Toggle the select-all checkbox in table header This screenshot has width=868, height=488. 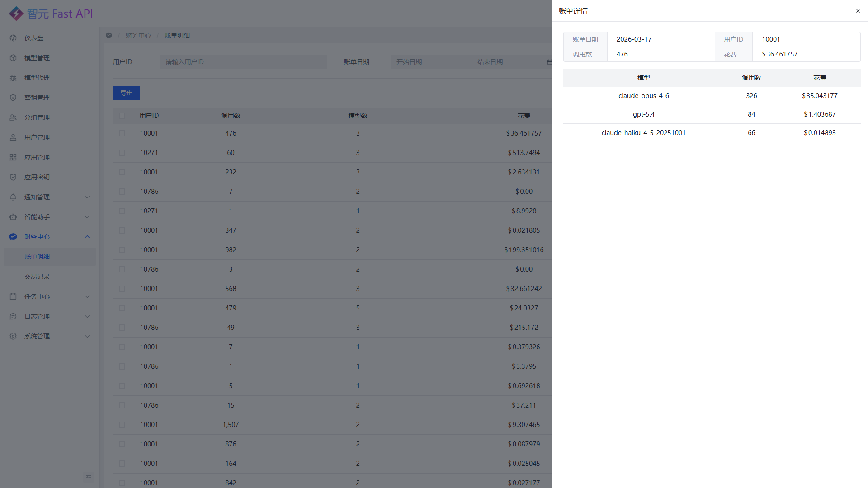pos(122,116)
